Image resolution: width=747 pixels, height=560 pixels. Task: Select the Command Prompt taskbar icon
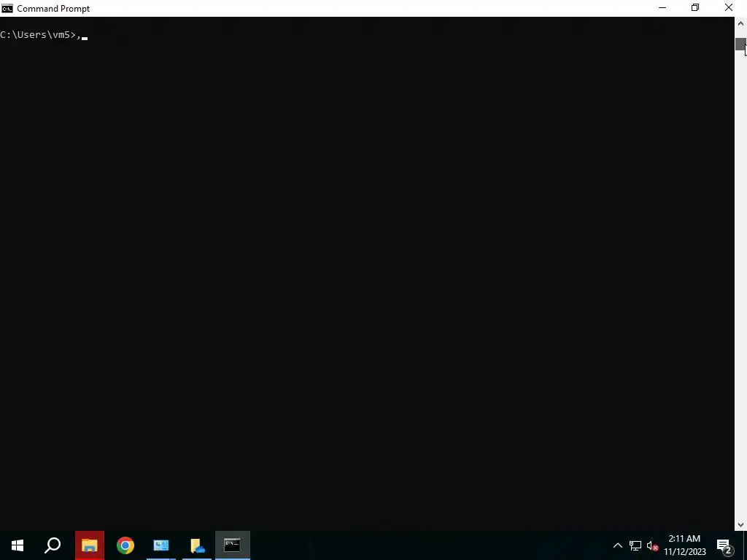coord(233,545)
